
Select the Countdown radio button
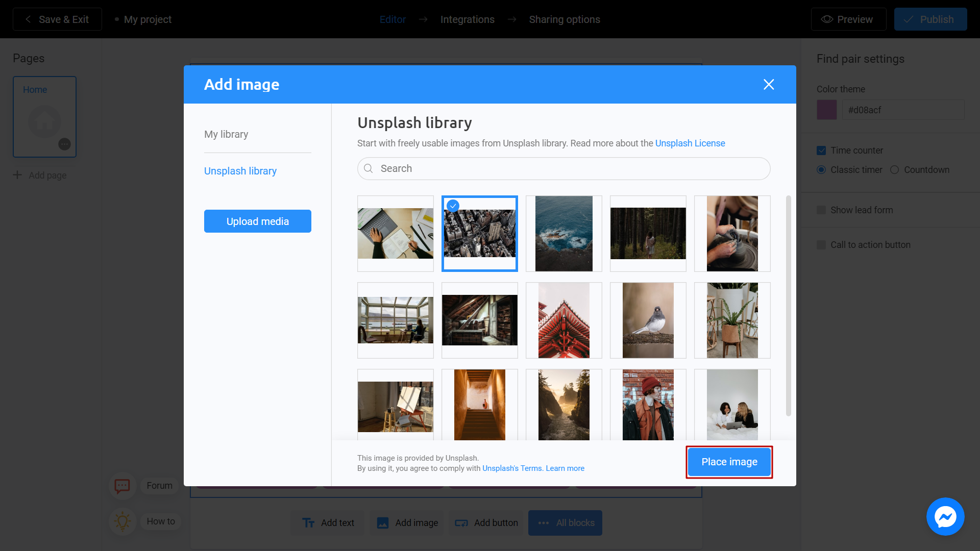pos(895,169)
